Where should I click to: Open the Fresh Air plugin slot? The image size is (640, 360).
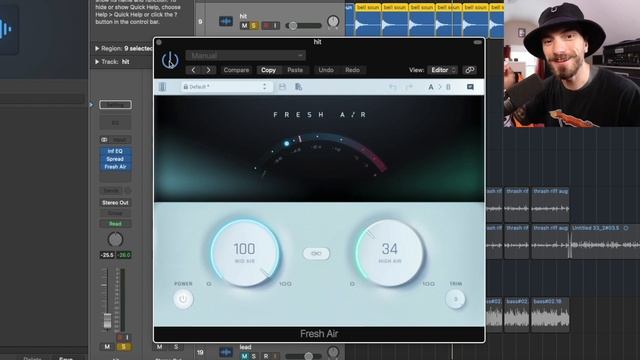pyautogui.click(x=115, y=167)
